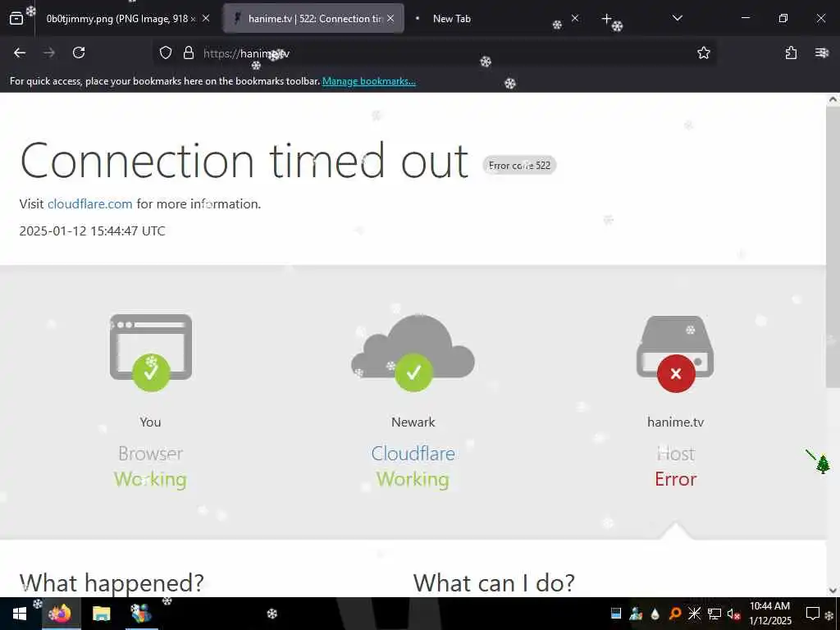Click the What happened? heading
This screenshot has width=840, height=630.
point(112,582)
